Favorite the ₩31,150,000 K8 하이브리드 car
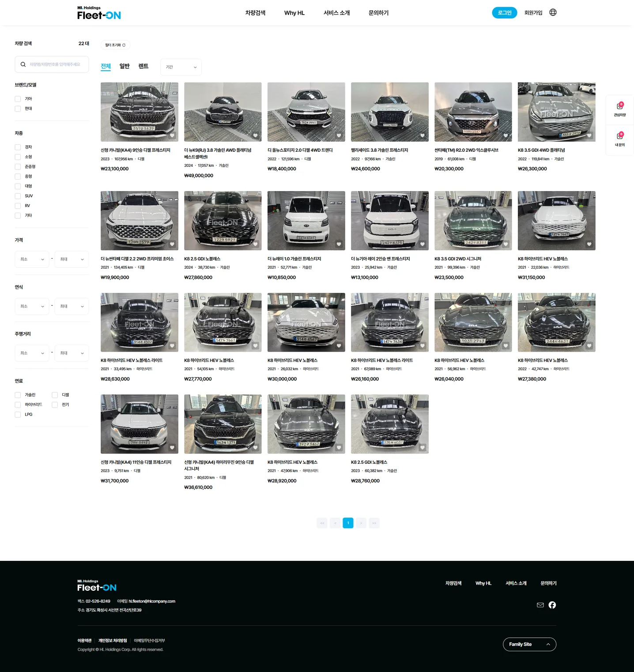Viewport: 634px width, 672px height. tap(589, 244)
